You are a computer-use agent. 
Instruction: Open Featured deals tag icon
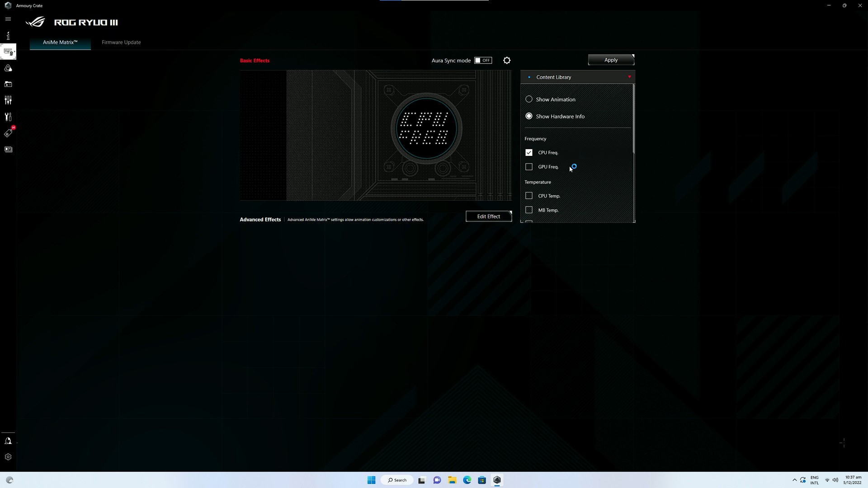click(8, 133)
